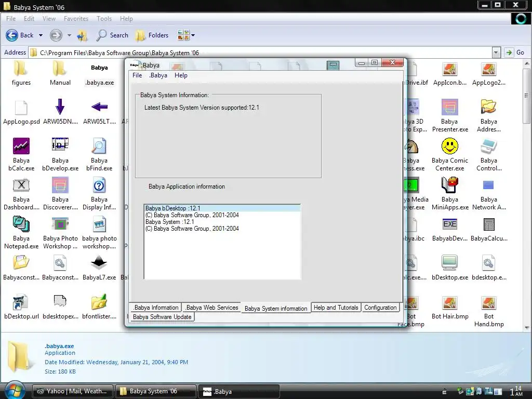Switch to Yahoo Mail taskbar button
Image resolution: width=532 pixels, height=399 pixels.
coord(73,391)
